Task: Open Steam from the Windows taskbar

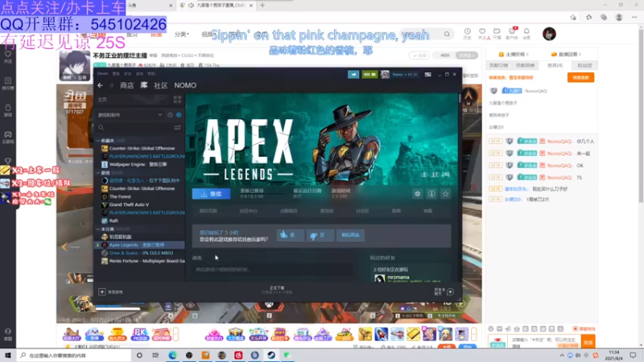Action: tap(271, 355)
